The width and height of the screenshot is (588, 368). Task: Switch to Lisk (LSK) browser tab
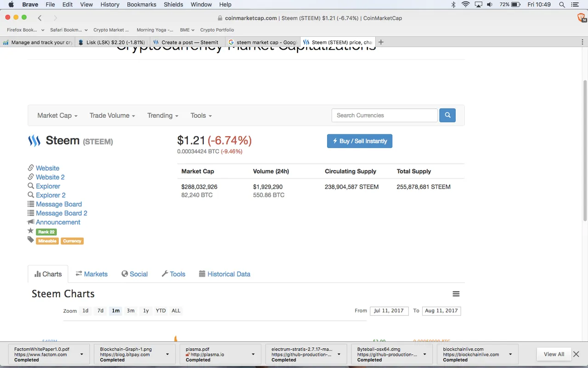point(112,42)
